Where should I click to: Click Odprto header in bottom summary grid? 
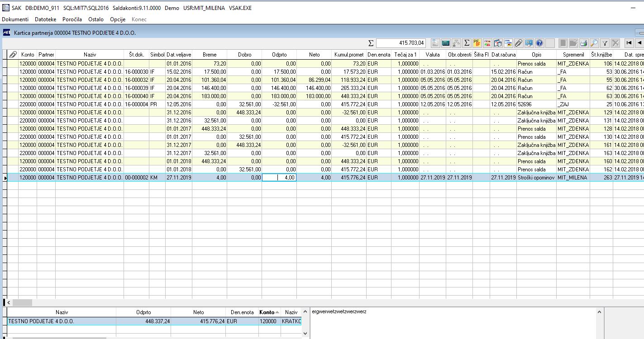143,312
